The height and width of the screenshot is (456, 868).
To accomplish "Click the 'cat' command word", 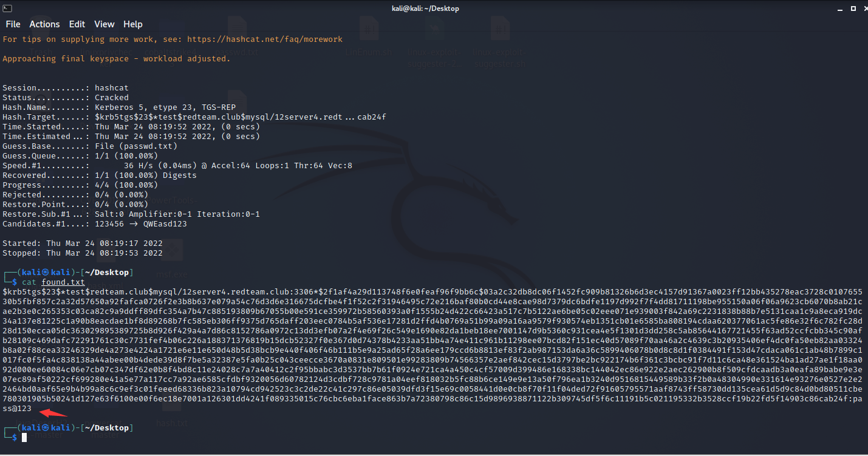I will click(29, 282).
